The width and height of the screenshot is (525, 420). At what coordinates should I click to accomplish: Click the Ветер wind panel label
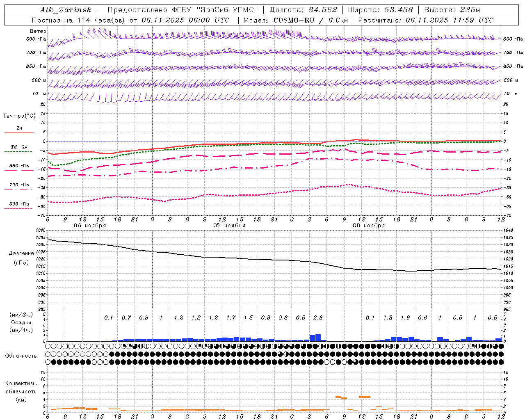(x=38, y=31)
